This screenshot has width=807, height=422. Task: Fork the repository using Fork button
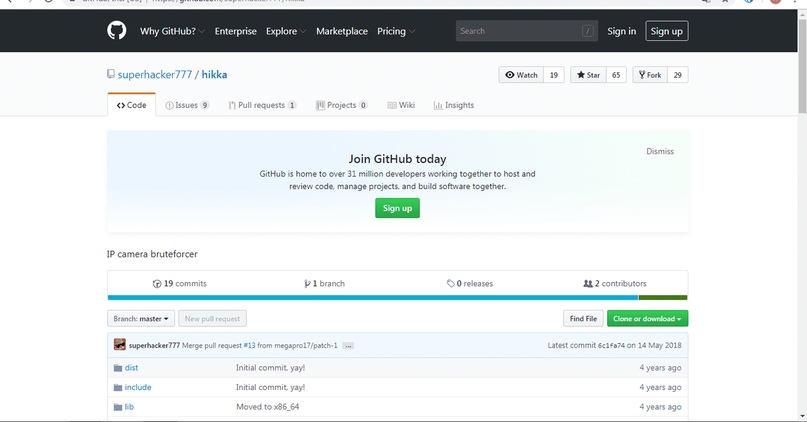point(650,75)
